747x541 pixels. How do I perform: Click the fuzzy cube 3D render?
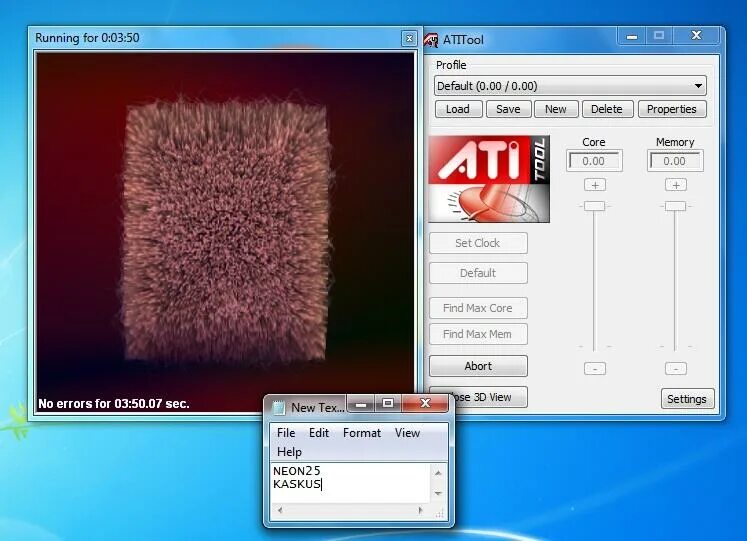225,231
